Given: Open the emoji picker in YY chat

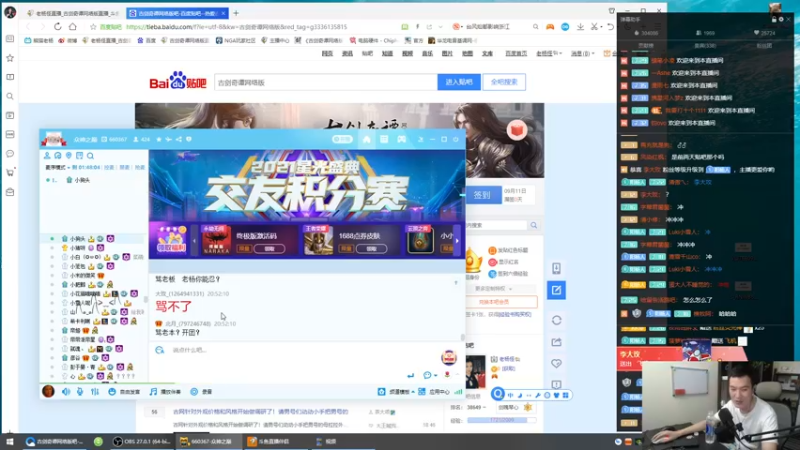Looking at the screenshot, I should pos(428,376).
